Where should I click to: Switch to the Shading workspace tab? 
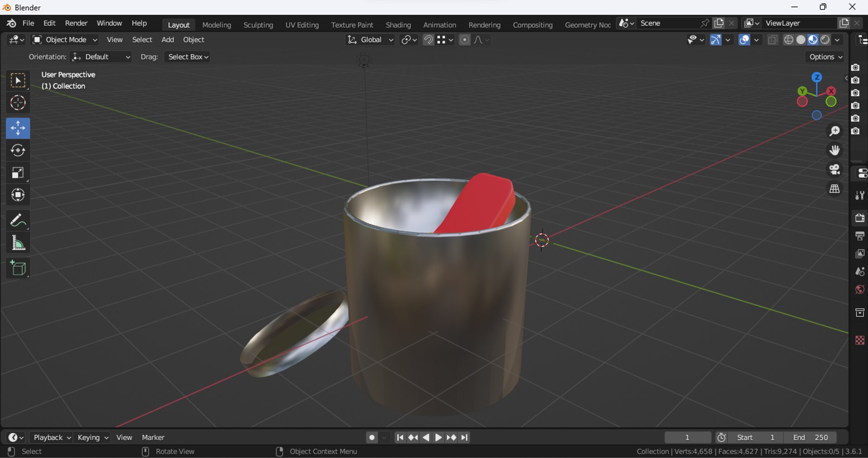pos(398,25)
